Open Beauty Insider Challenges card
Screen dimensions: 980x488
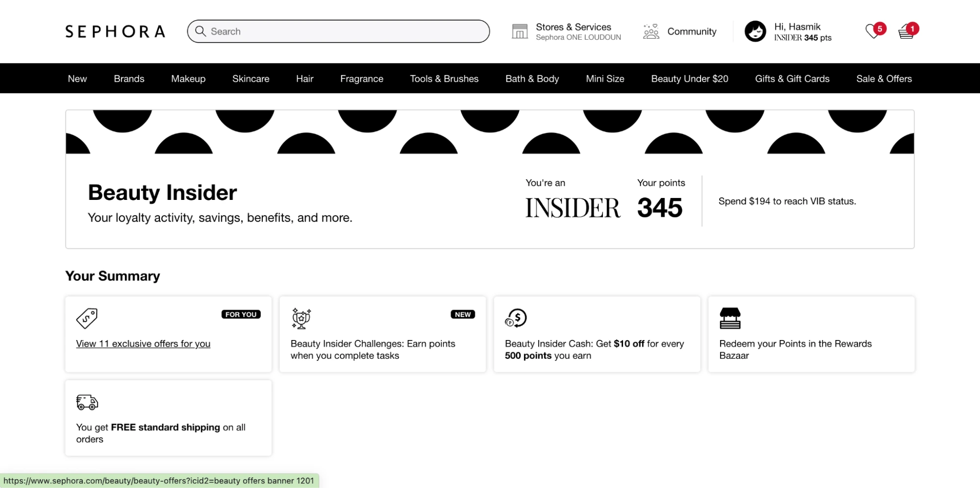pyautogui.click(x=382, y=334)
